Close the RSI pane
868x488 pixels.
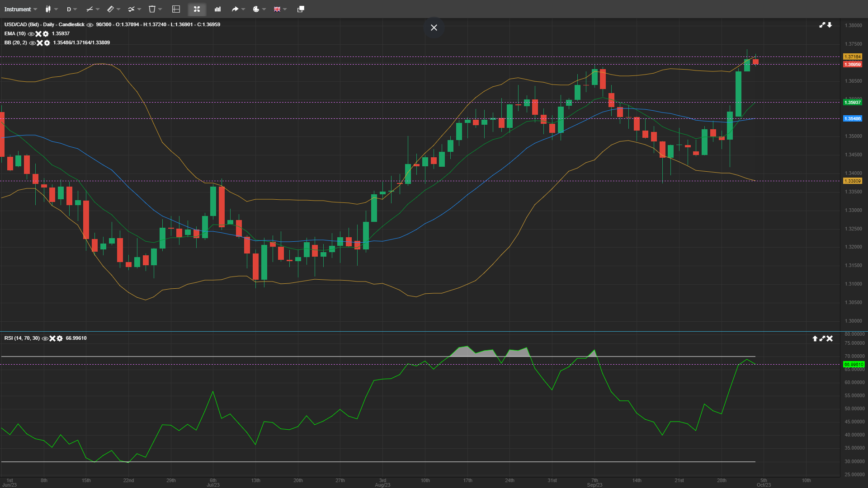pos(830,338)
